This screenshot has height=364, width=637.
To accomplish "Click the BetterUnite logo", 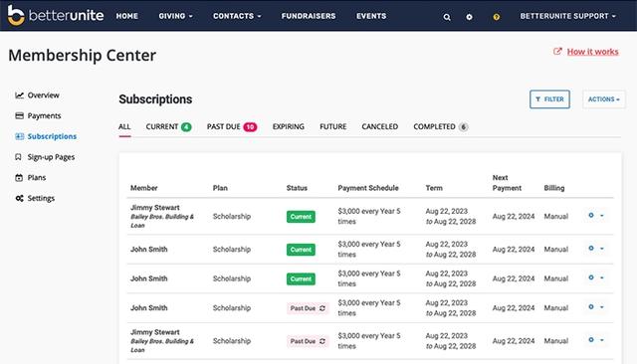I will point(56,16).
